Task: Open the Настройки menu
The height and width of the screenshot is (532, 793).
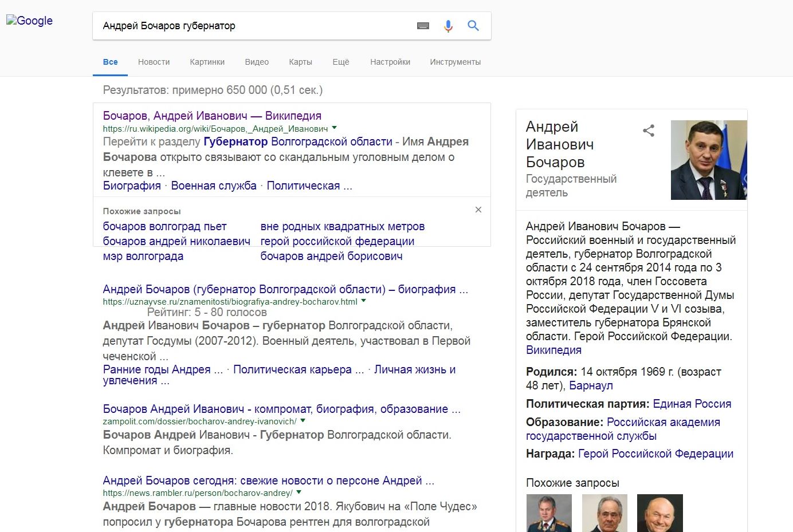Action: [390, 62]
